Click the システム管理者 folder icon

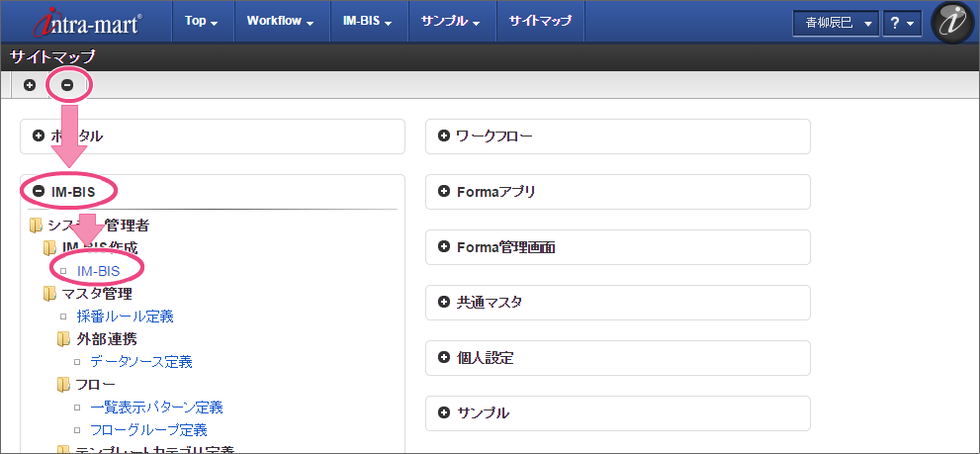coord(37,226)
